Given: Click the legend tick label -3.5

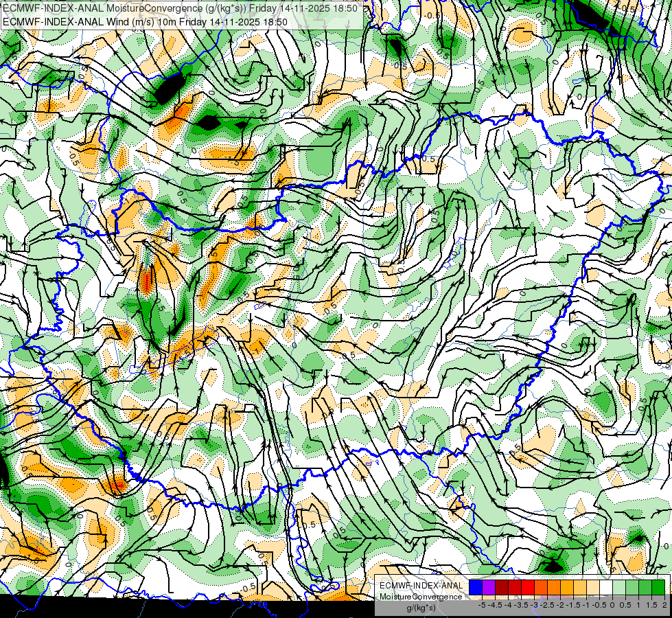Looking at the screenshot, I should (521, 605).
